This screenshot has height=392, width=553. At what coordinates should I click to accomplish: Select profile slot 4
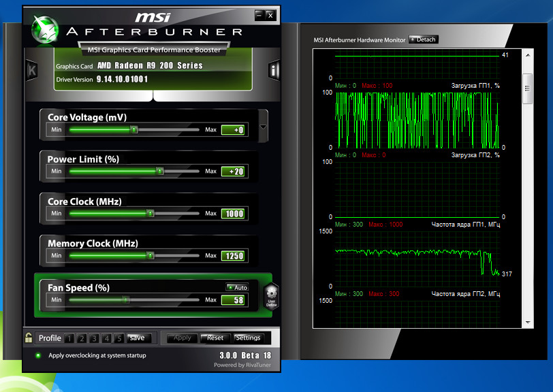pyautogui.click(x=106, y=338)
